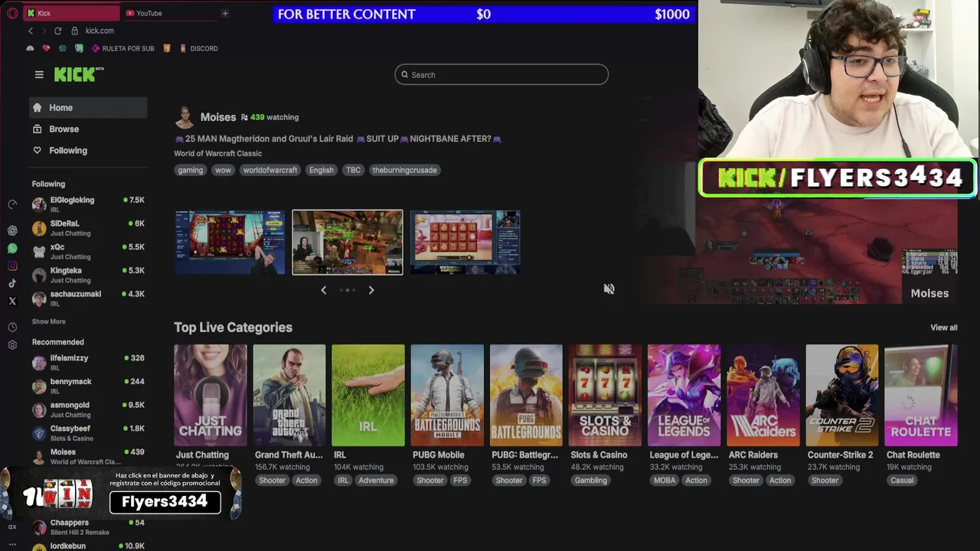Open the Just Chatting category card
Image resolution: width=980 pixels, height=551 pixels.
211,395
